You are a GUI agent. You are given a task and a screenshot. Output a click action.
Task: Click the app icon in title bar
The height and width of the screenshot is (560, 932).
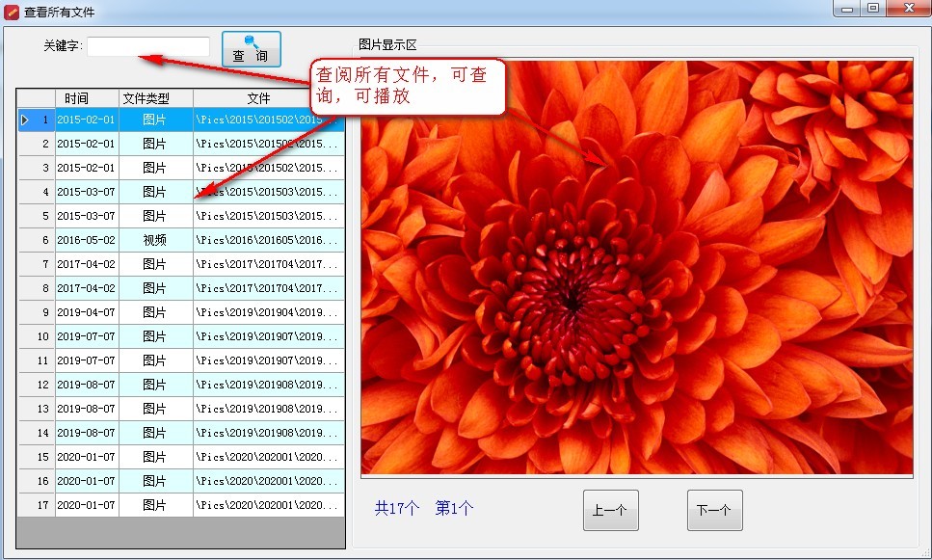12,12
